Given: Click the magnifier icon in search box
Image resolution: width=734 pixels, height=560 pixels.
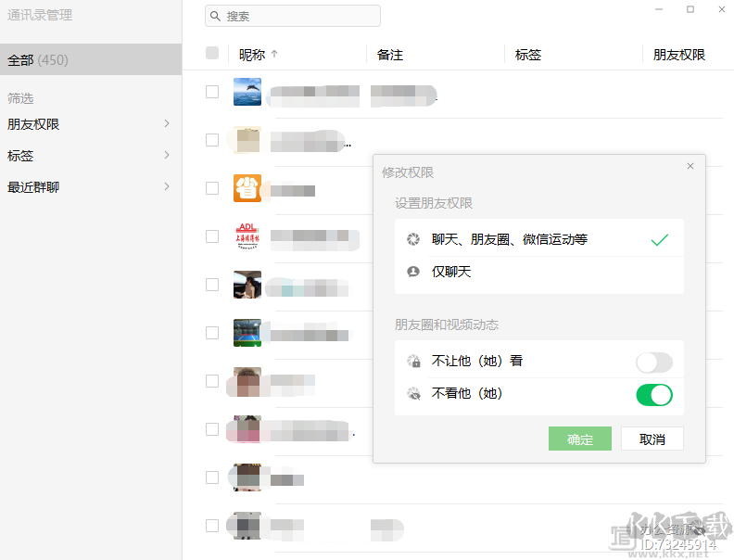Looking at the screenshot, I should pyautogui.click(x=215, y=17).
